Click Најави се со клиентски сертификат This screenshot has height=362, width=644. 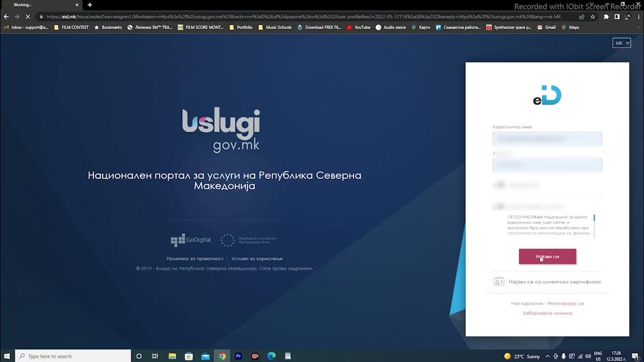[x=554, y=282]
